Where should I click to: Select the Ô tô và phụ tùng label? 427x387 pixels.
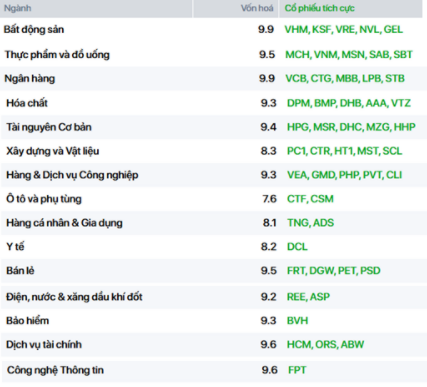click(44, 199)
